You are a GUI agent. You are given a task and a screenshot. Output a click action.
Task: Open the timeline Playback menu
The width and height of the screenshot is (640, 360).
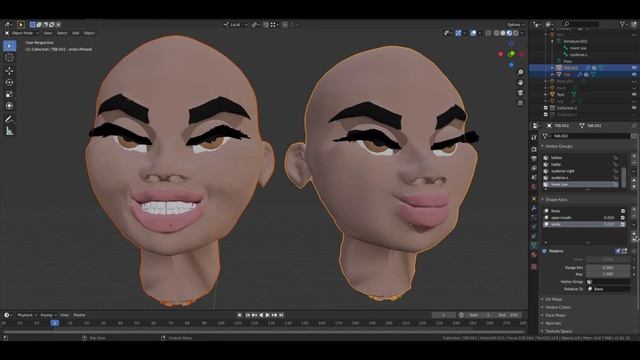[x=26, y=315]
